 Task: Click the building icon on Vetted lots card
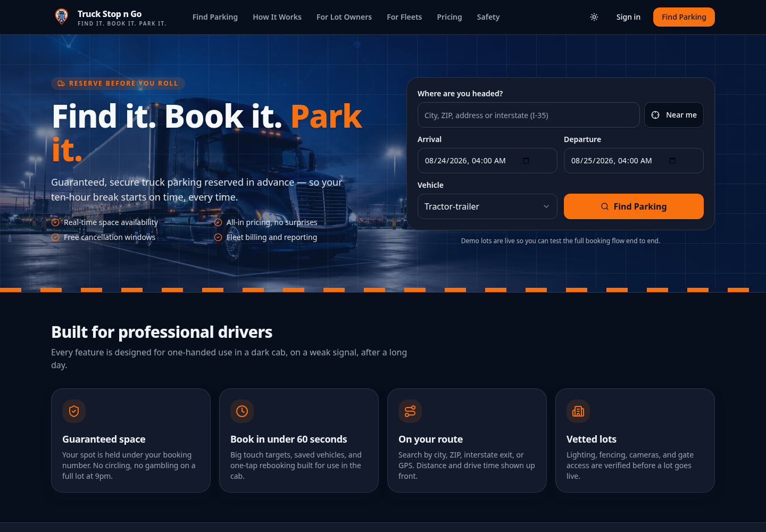[x=578, y=411]
